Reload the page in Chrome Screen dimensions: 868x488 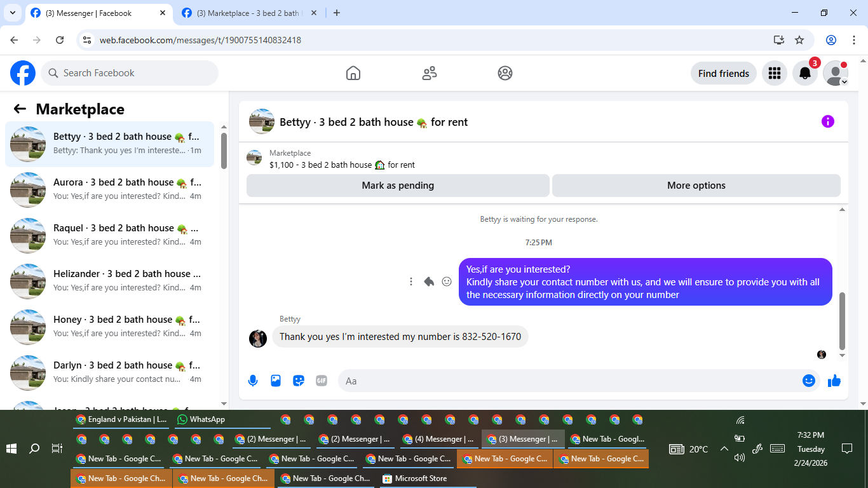click(x=60, y=40)
